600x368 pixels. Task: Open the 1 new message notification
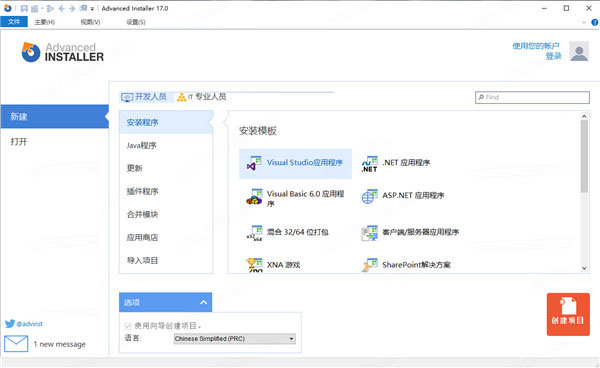[59, 344]
